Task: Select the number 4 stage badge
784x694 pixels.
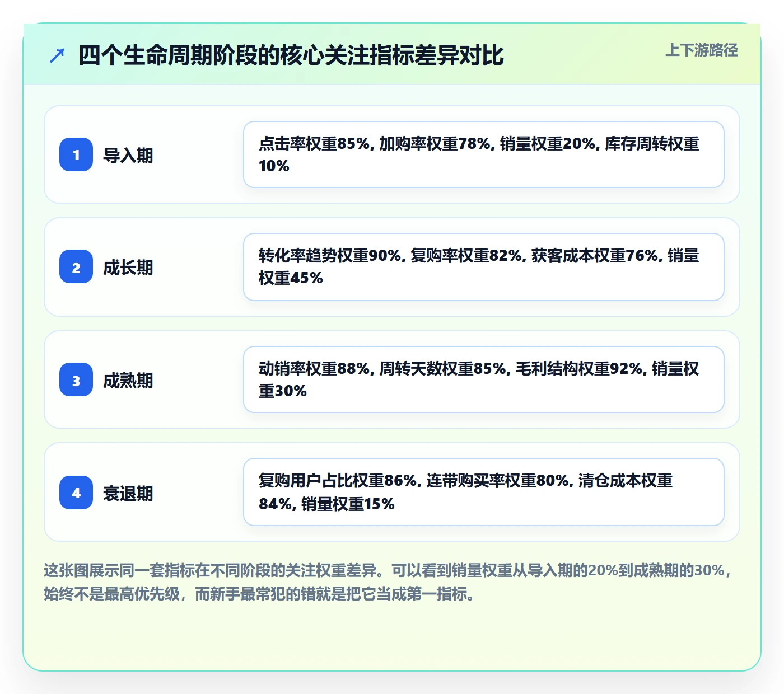Action: pos(76,493)
